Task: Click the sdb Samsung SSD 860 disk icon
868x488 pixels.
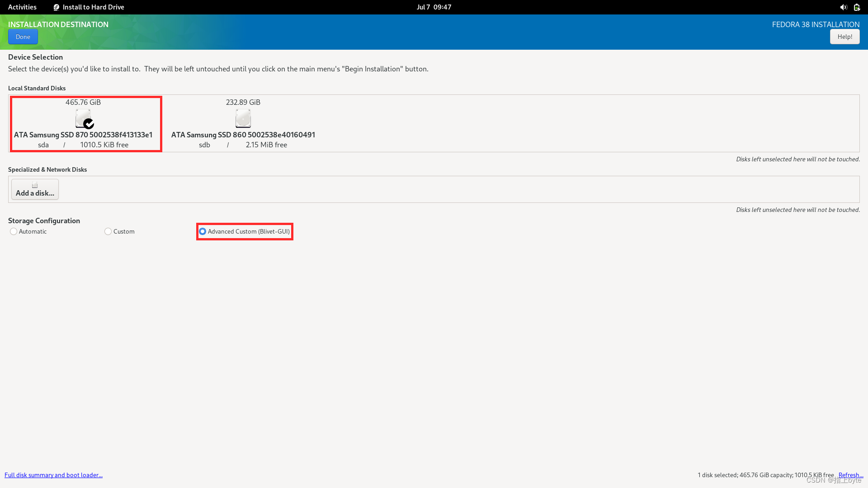Action: (243, 118)
